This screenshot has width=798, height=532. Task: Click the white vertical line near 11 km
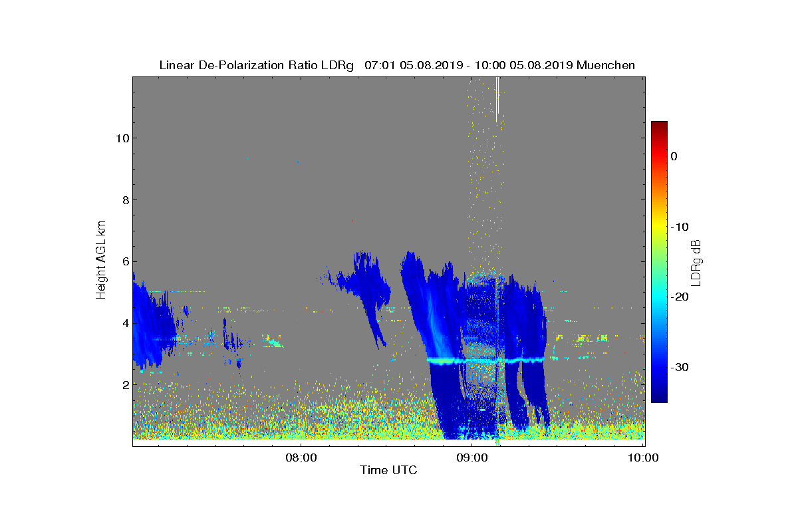point(497,99)
